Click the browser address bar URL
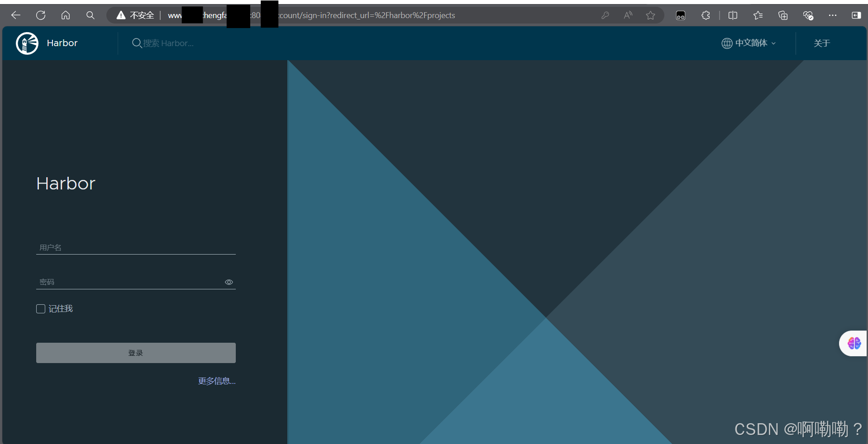The width and height of the screenshot is (868, 444). tap(311, 15)
